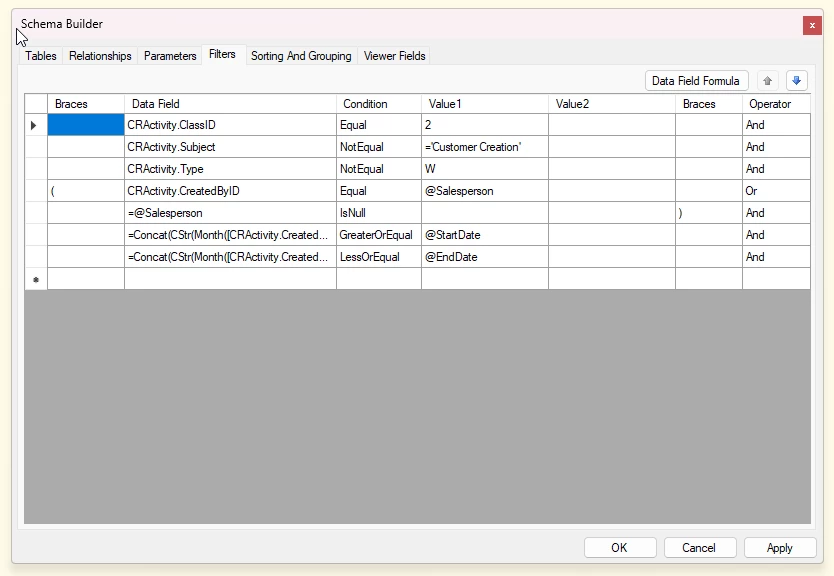Screen dimensions: 834x576
Task: Click the Or operator cell
Action: (776, 191)
